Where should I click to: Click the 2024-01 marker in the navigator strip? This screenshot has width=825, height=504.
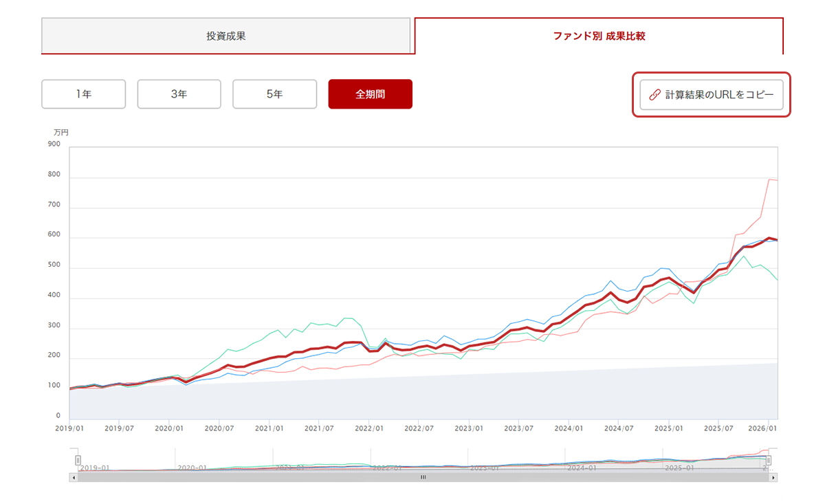coord(581,468)
